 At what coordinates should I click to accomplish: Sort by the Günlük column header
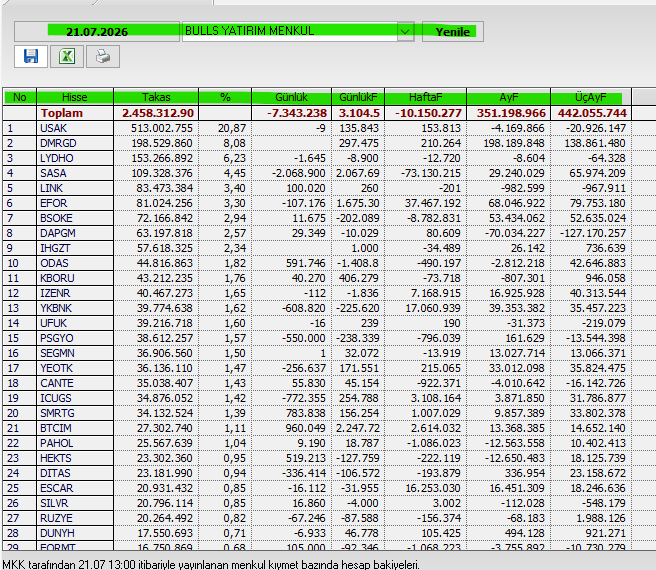pyautogui.click(x=292, y=97)
